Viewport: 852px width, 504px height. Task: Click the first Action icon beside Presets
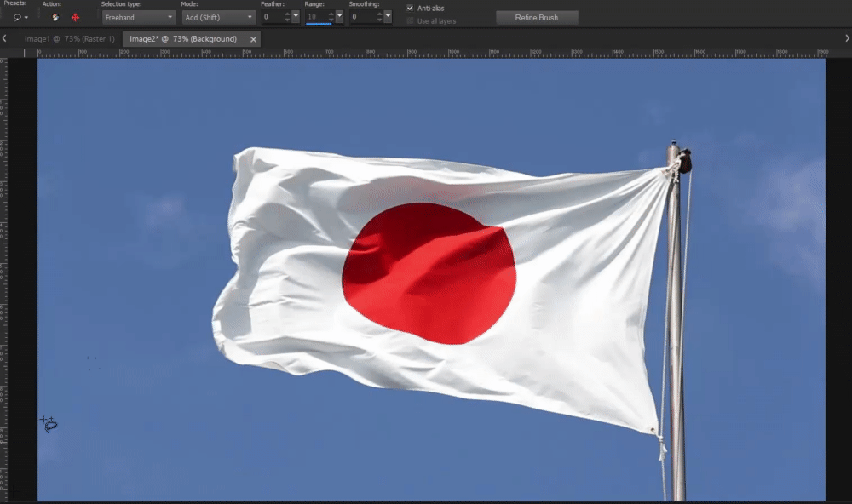[55, 17]
